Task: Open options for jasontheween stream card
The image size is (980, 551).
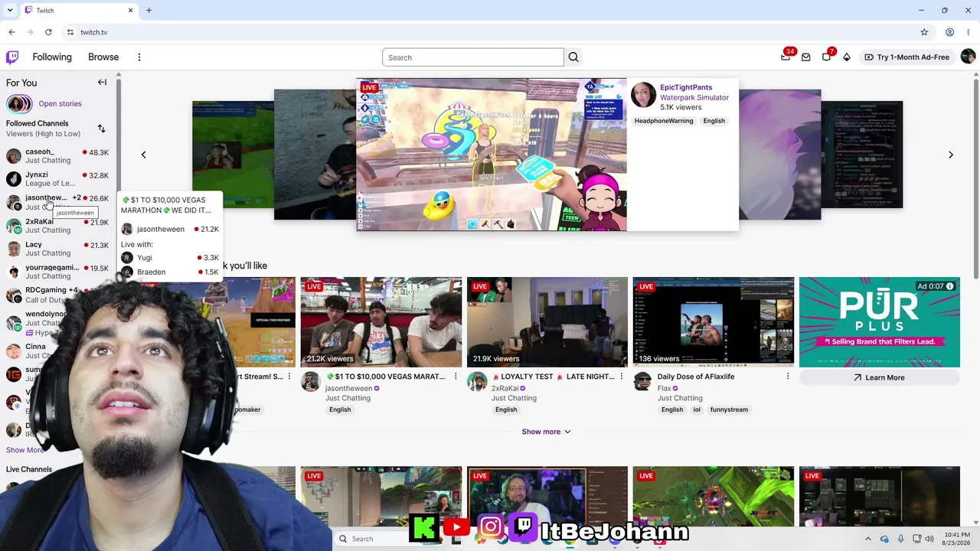Action: (456, 377)
